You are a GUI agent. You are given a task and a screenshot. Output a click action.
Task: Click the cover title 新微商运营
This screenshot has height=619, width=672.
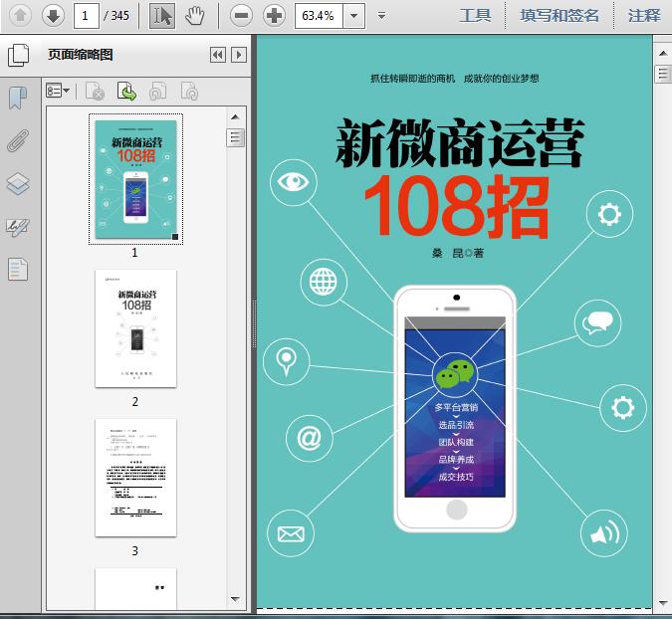coord(459,142)
